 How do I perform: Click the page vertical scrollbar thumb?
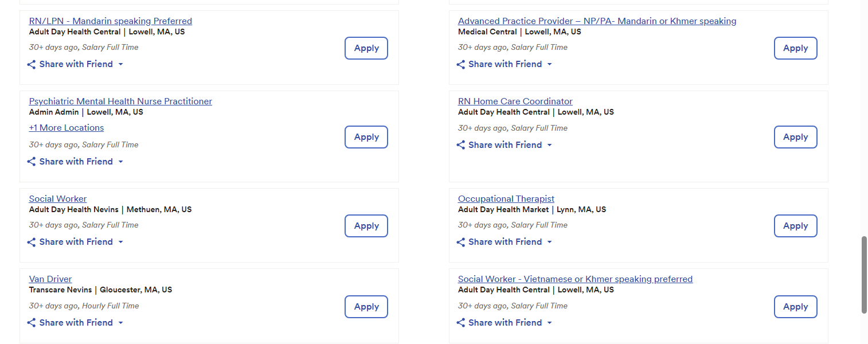click(864, 274)
